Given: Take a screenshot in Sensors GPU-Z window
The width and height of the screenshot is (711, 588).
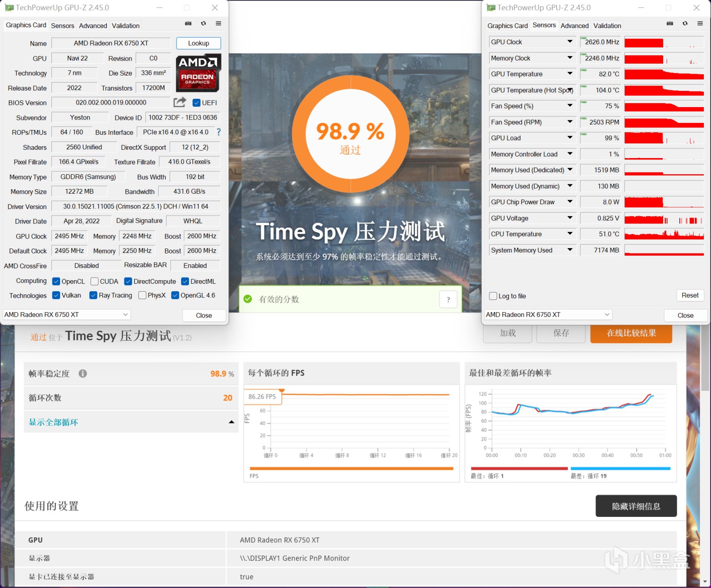Looking at the screenshot, I should click(x=670, y=24).
